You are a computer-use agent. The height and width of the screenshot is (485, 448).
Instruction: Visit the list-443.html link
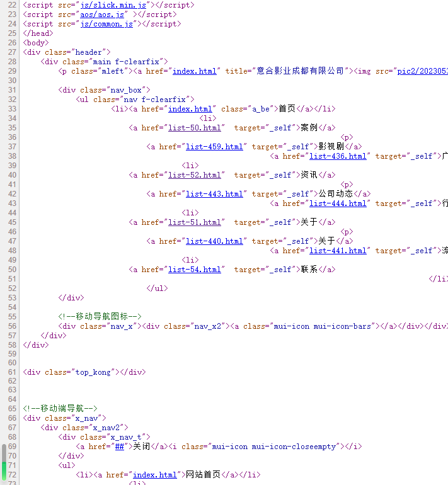(x=214, y=194)
